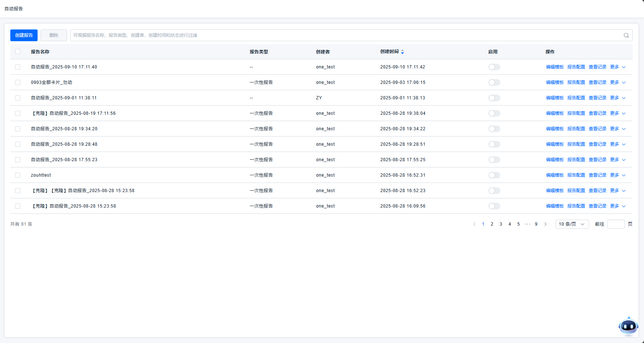The width and height of the screenshot is (644, 343).
Task: Go to next page using right arrow
Action: (x=545, y=224)
